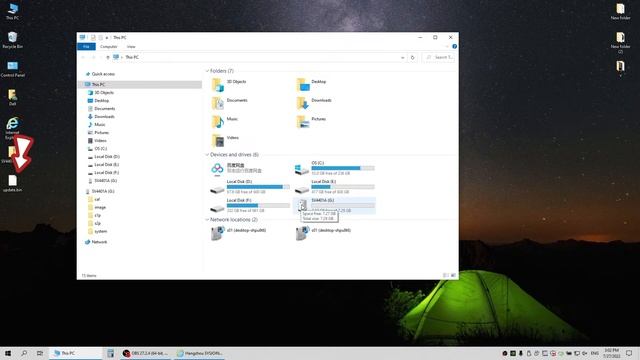Open the Pictures folder in the Folders group
This screenshot has height=360, width=640.
pyautogui.click(x=311, y=122)
